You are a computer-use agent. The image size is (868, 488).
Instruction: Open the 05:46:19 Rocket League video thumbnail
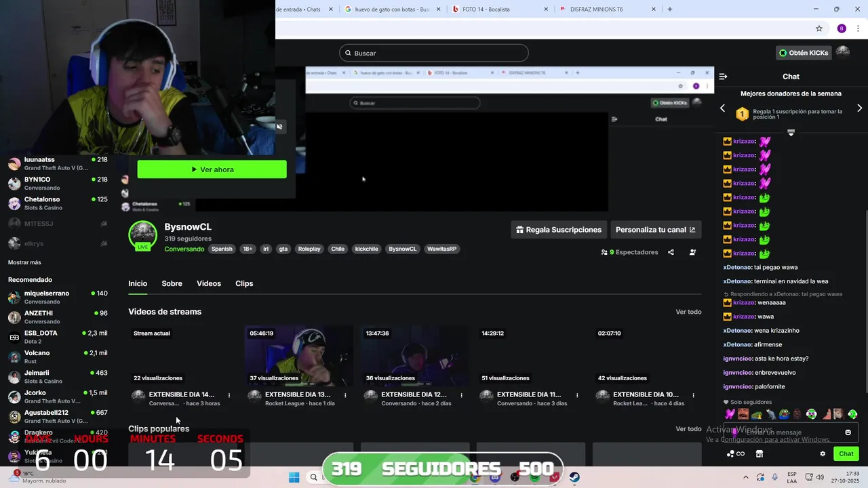(299, 356)
